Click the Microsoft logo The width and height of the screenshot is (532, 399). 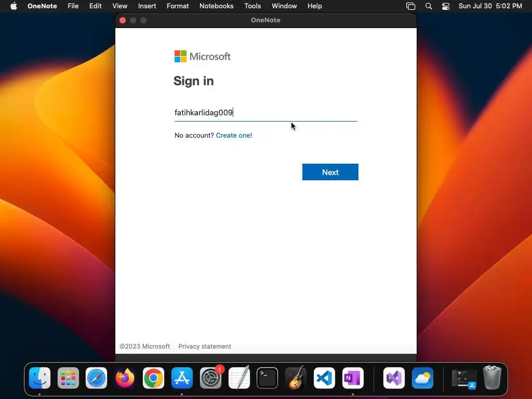pyautogui.click(x=202, y=56)
